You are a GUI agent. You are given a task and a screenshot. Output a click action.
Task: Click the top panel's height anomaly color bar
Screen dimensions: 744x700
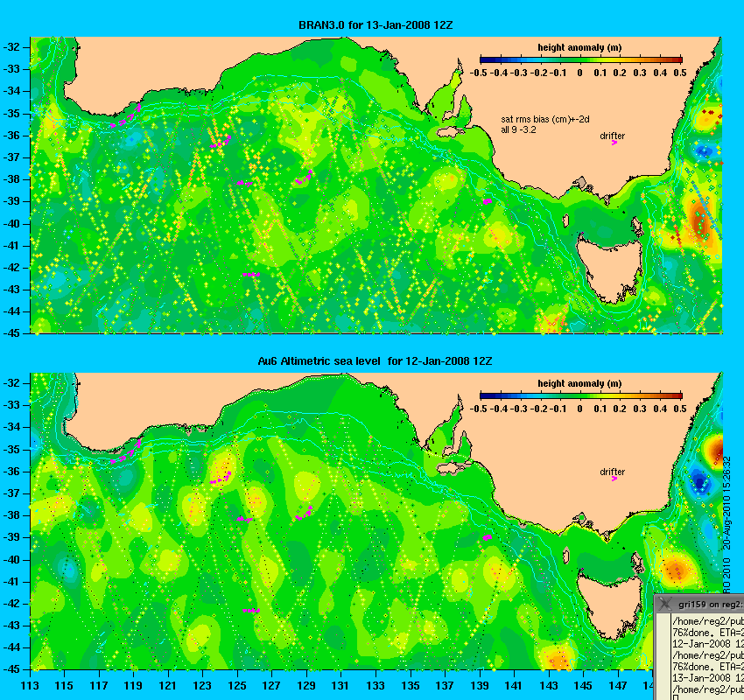click(x=581, y=59)
